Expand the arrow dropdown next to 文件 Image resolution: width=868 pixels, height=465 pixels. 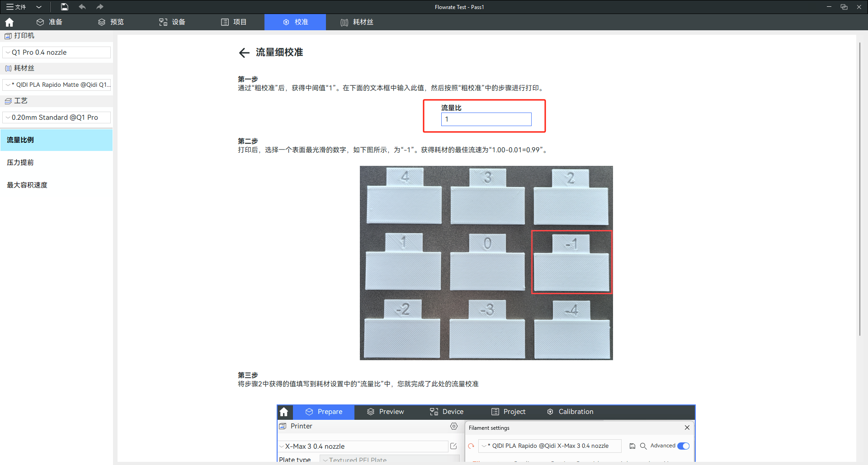pos(39,7)
